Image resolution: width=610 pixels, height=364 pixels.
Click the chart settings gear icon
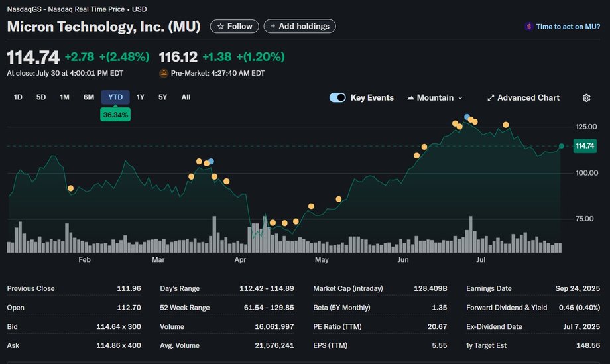pos(586,98)
